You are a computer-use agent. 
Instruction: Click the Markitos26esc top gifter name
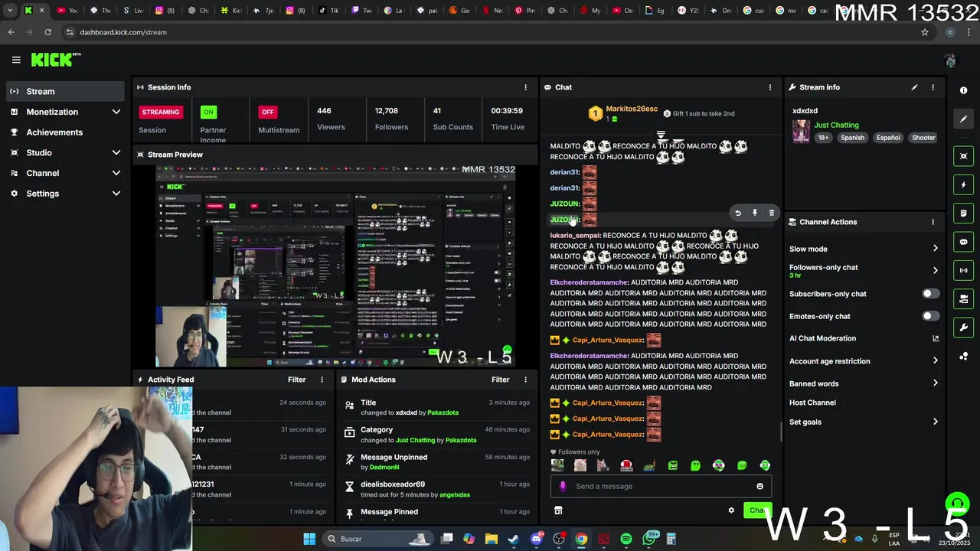coord(632,109)
